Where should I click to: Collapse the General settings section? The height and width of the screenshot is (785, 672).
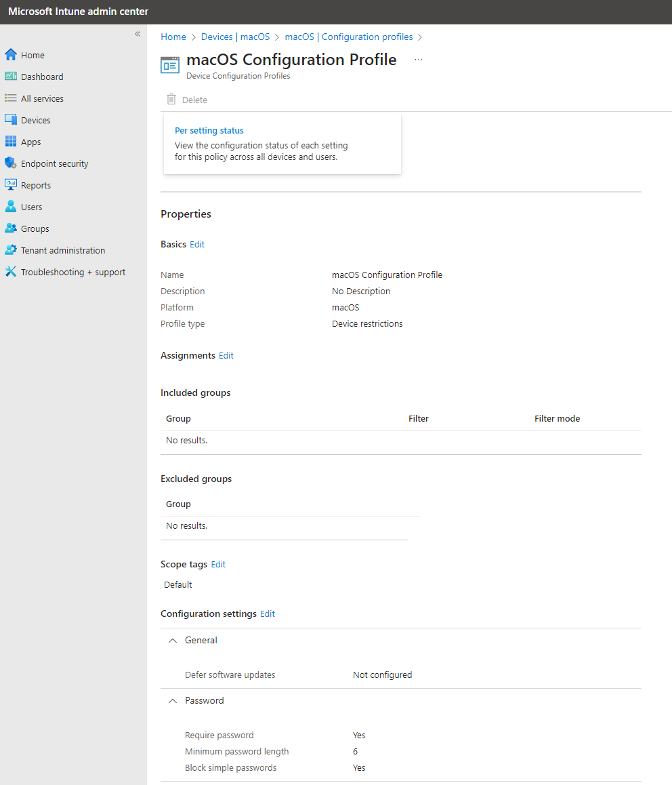[172, 640]
